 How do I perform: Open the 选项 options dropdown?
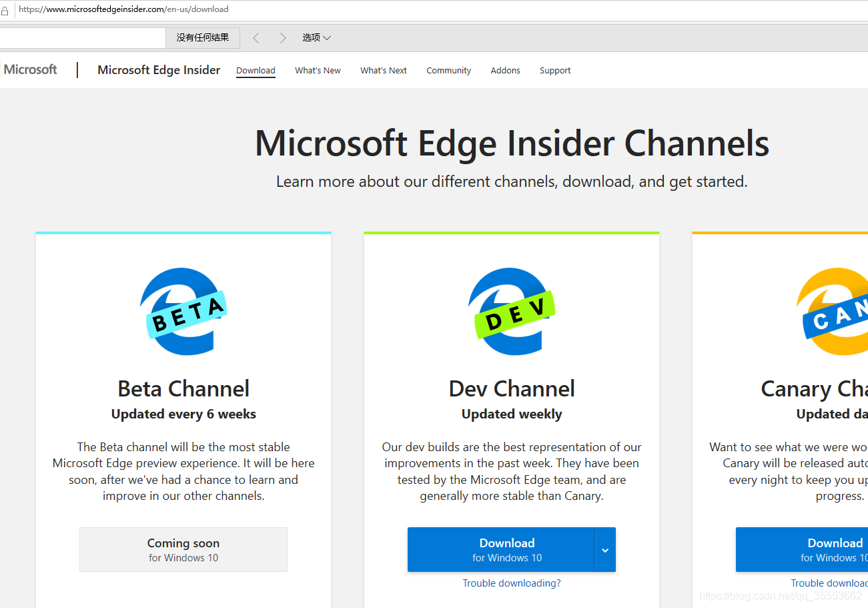(x=316, y=38)
